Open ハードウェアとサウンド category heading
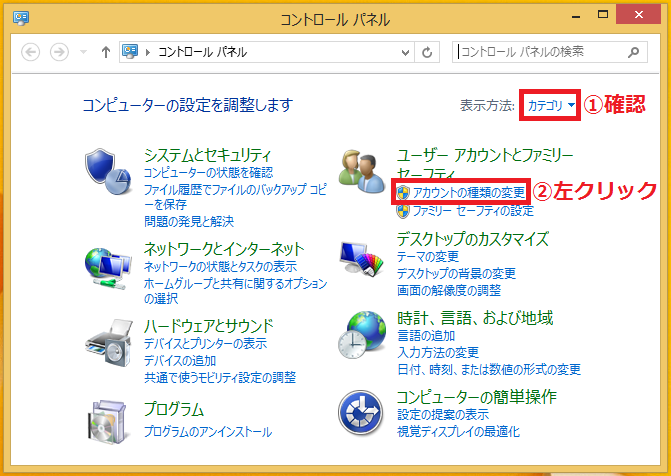The width and height of the screenshot is (671, 476). (209, 326)
